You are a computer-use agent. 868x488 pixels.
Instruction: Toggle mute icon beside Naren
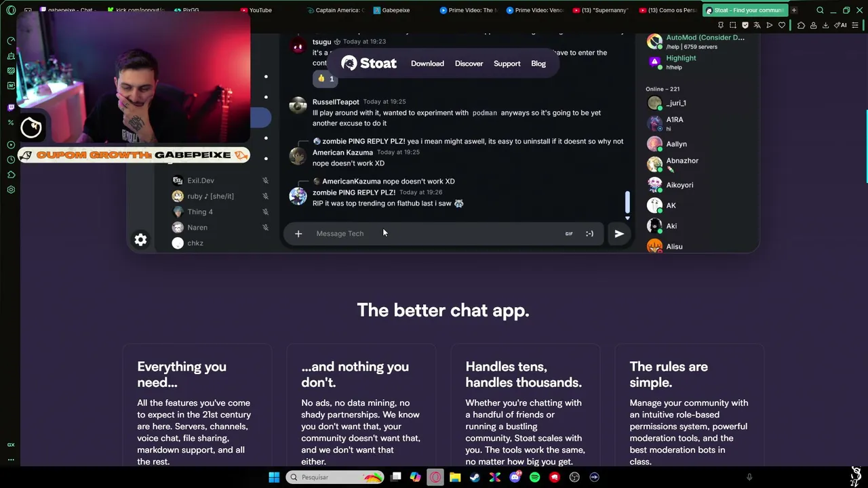(x=265, y=228)
